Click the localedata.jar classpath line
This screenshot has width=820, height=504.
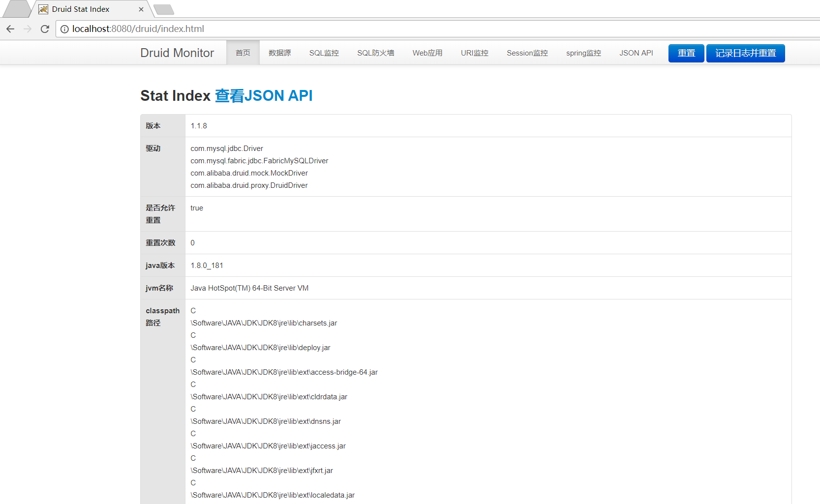pos(273,495)
